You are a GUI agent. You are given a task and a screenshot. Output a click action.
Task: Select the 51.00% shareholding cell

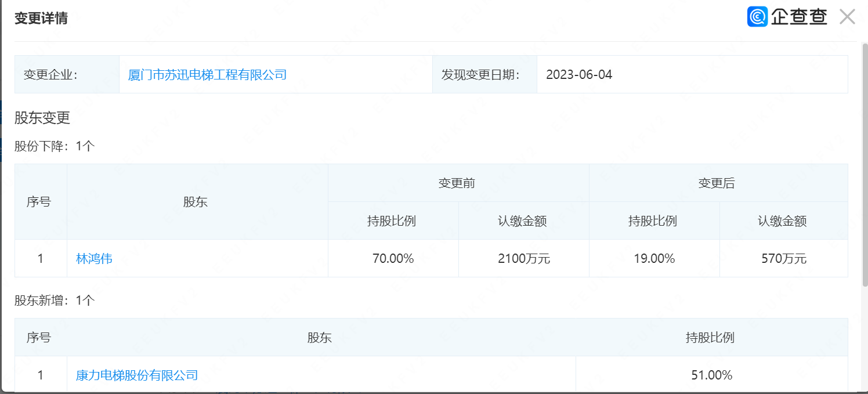712,375
